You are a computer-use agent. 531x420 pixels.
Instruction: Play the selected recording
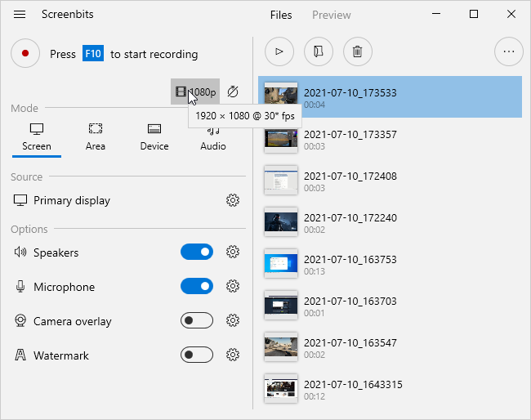pos(279,51)
